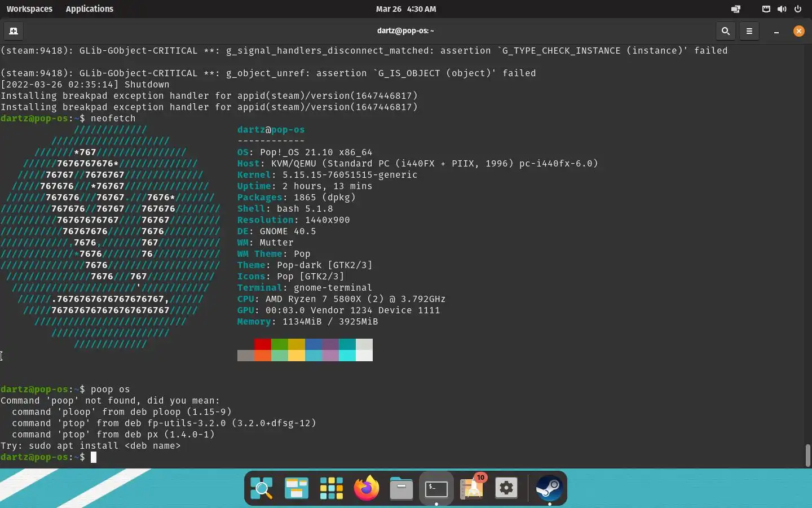
Task: Click the dark green color block
Action: tap(280, 344)
